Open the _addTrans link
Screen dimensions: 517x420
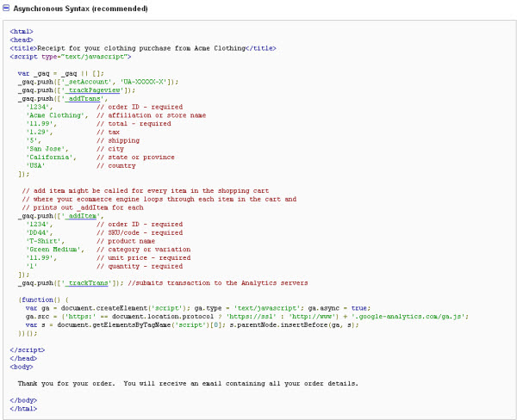tap(84, 98)
